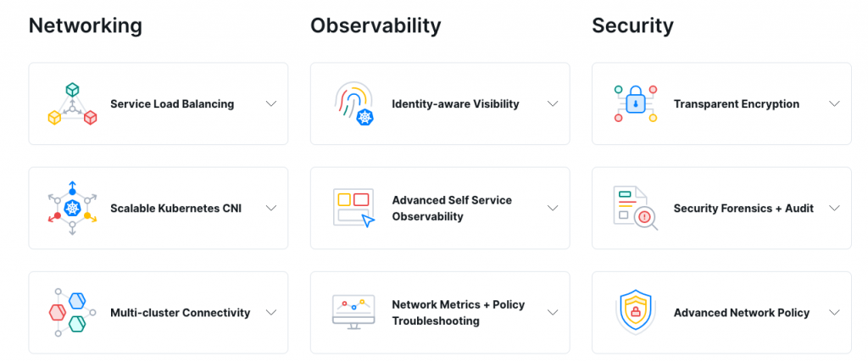Click the Transparent Encryption padlock icon
This screenshot has height=362, width=868.
coord(636,103)
